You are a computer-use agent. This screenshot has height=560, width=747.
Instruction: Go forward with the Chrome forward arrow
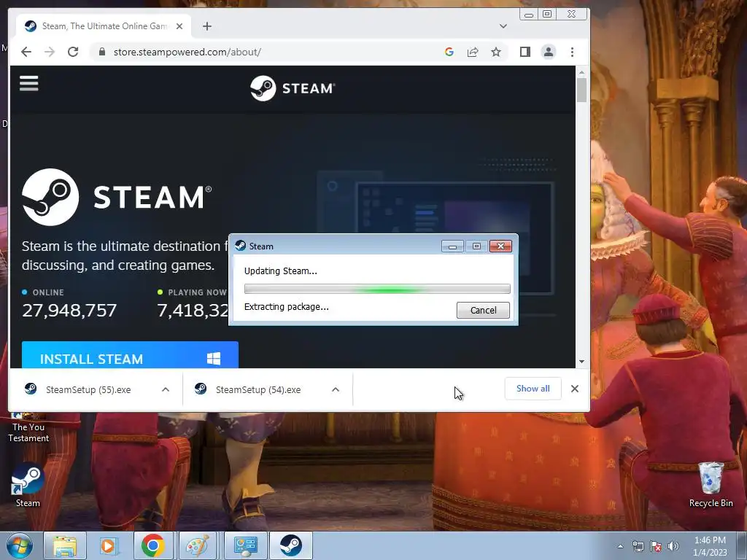click(x=50, y=52)
